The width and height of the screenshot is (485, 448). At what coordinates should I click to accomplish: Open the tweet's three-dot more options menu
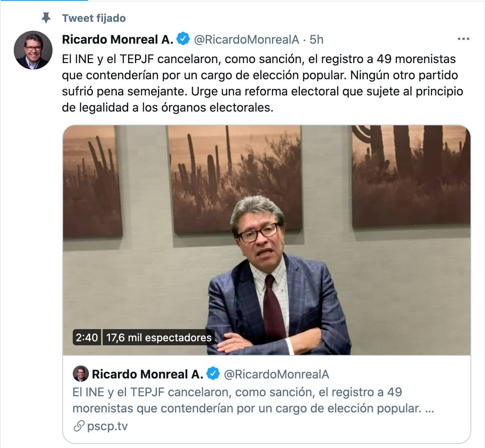tap(463, 39)
